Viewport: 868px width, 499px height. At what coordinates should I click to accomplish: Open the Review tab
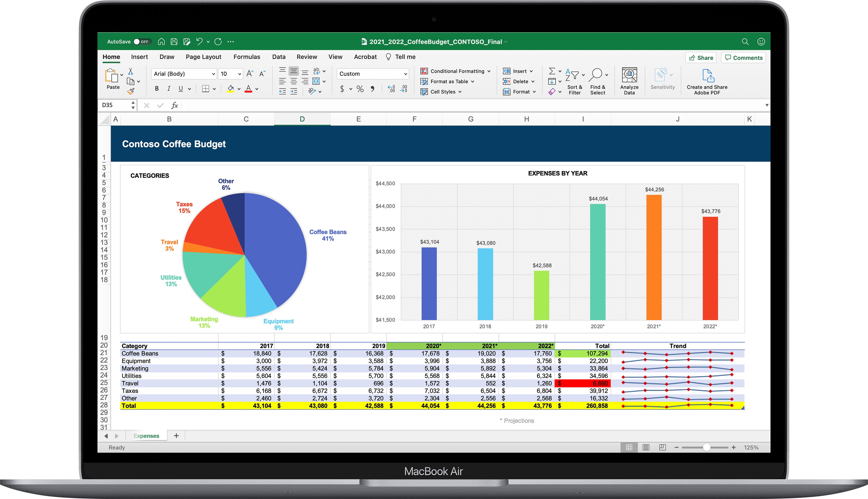coord(307,57)
